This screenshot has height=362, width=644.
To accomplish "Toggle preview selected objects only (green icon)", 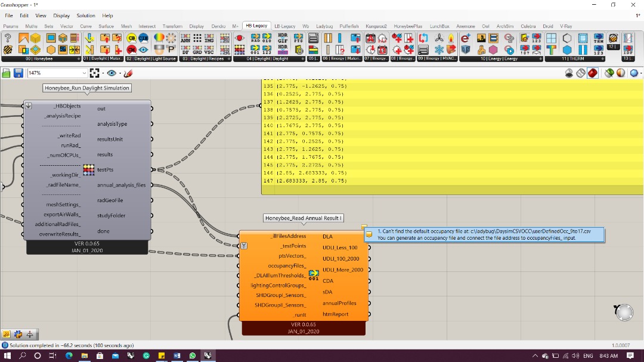I will [609, 73].
